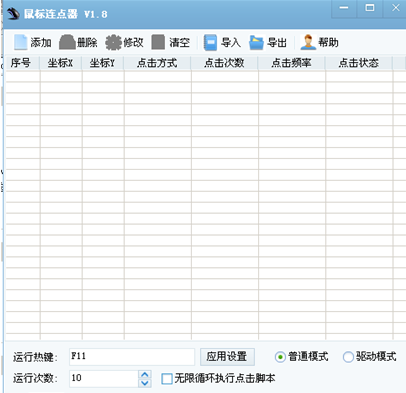Click the 导出 (Export) folder icon

click(256, 43)
